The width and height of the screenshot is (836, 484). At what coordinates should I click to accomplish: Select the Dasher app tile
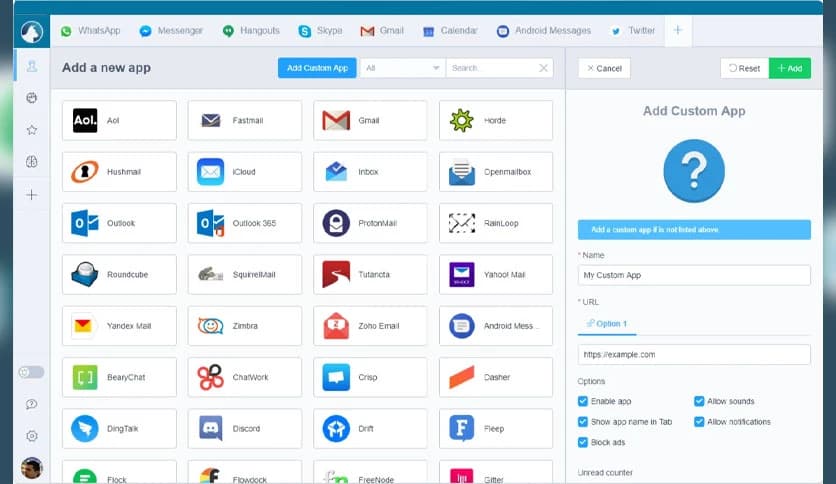(x=496, y=377)
